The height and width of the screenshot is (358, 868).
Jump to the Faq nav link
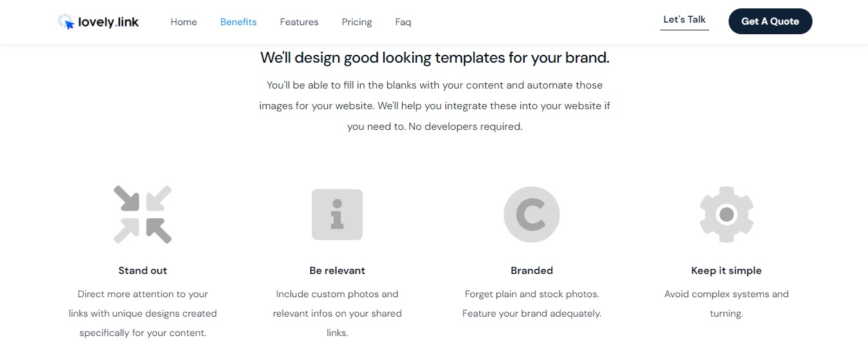[x=403, y=22]
